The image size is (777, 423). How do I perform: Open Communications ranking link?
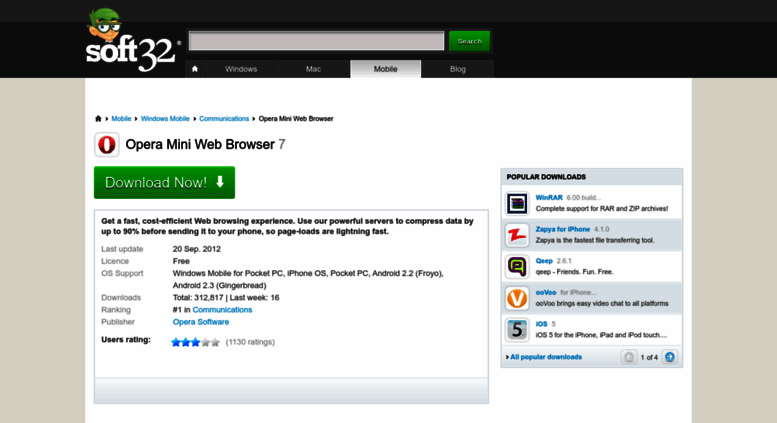[222, 310]
